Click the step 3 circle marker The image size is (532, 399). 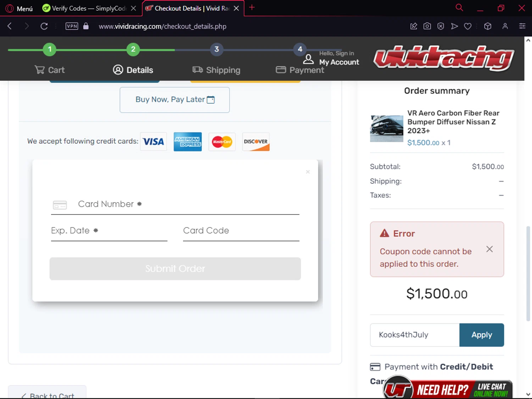217,49
